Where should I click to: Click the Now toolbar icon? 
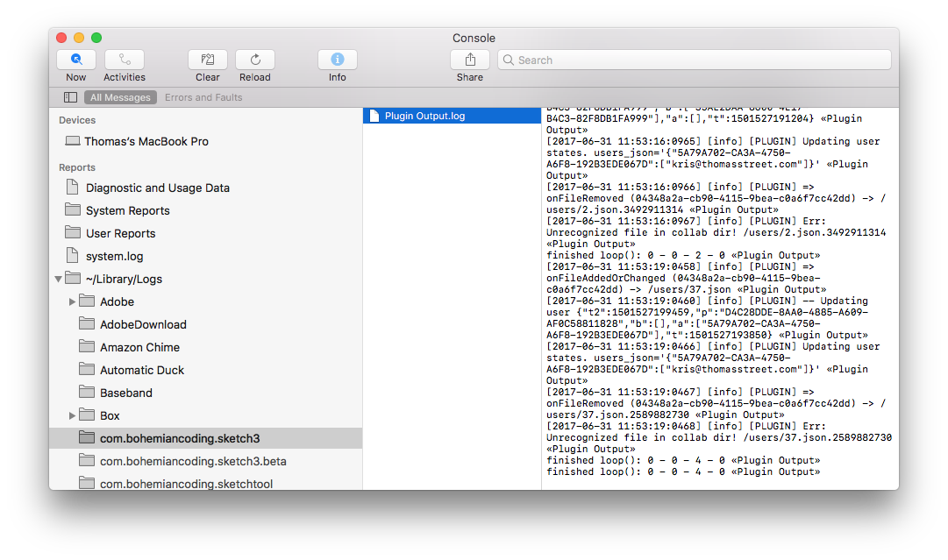[76, 60]
